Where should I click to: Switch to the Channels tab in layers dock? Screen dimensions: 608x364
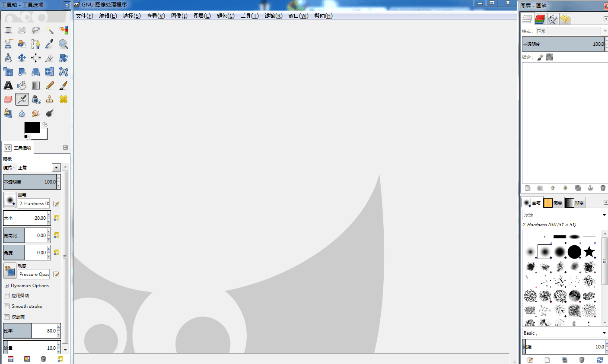click(x=540, y=19)
